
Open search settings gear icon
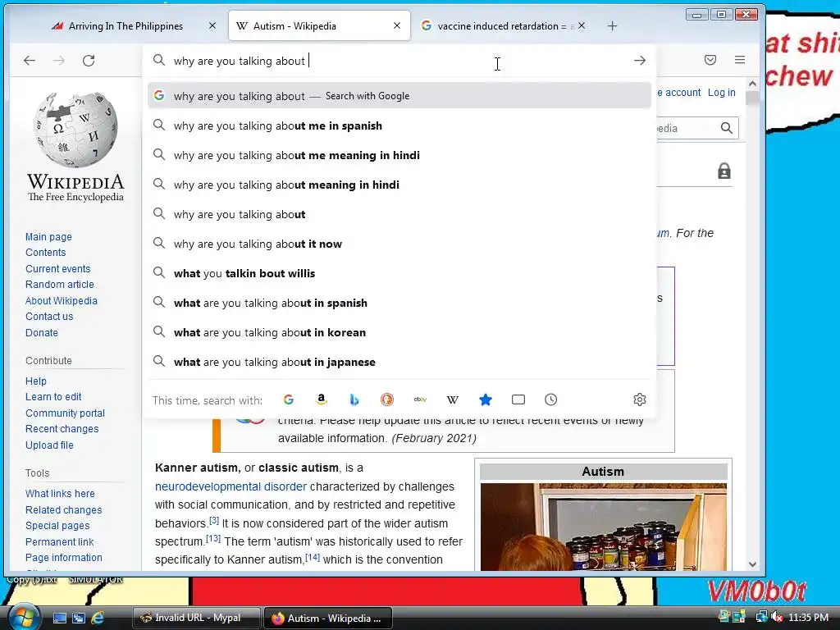pos(640,399)
